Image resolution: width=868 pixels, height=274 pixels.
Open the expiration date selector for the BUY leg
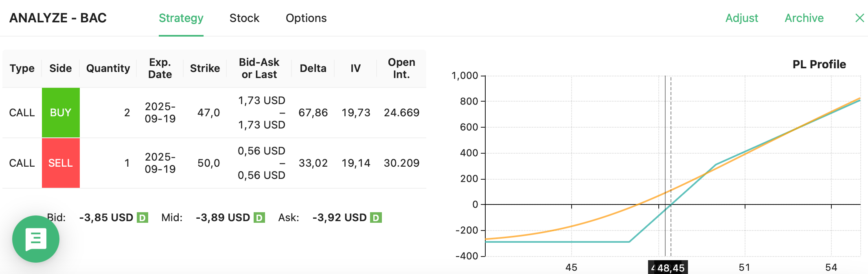coord(160,113)
